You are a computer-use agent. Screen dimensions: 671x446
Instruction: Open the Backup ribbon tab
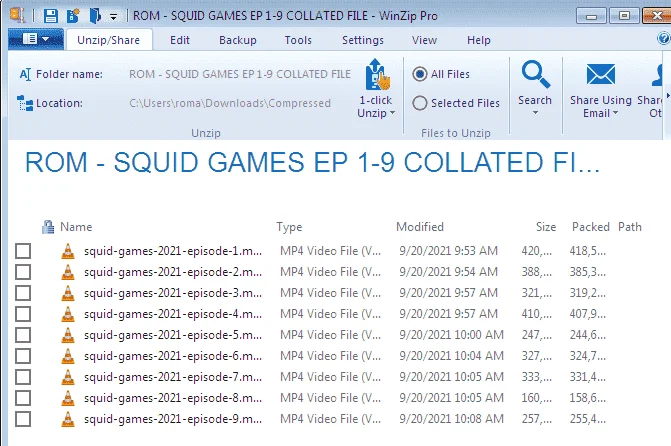(x=238, y=40)
